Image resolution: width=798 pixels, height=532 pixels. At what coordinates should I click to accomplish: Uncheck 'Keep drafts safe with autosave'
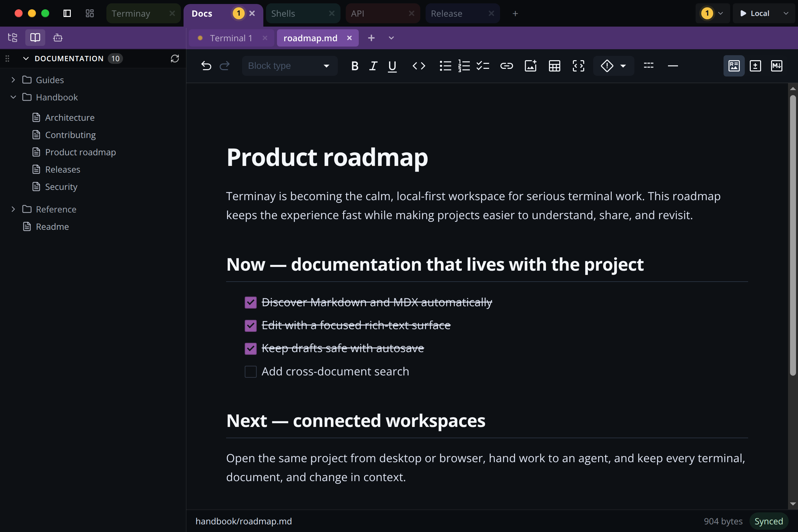[251, 348]
